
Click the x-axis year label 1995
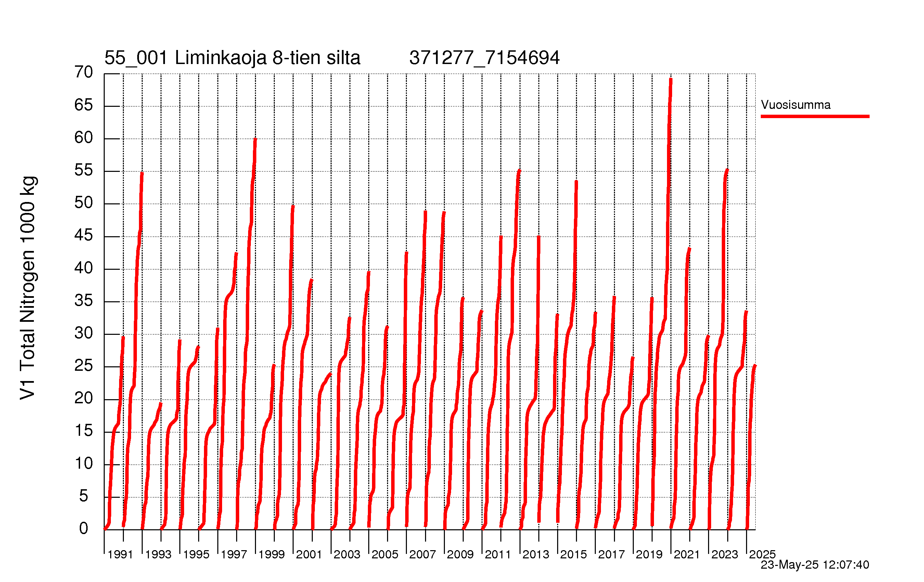(196, 554)
